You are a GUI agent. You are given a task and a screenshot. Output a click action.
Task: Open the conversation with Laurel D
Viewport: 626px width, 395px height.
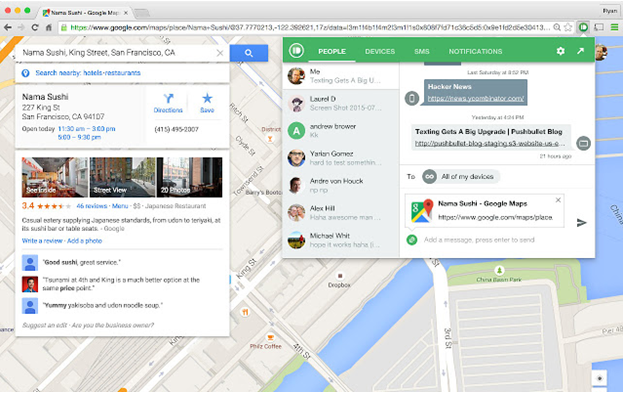341,103
